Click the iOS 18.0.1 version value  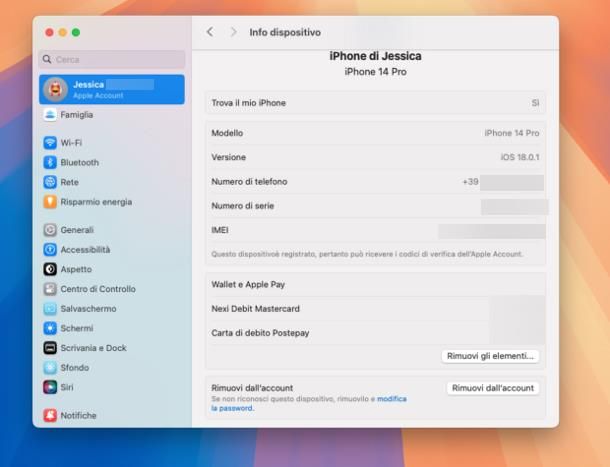[x=520, y=157]
